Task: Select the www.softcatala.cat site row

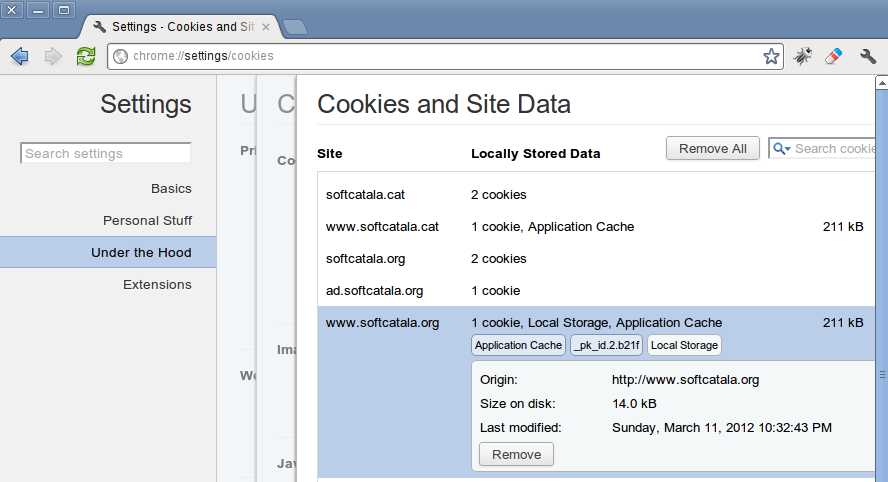Action: tap(596, 227)
